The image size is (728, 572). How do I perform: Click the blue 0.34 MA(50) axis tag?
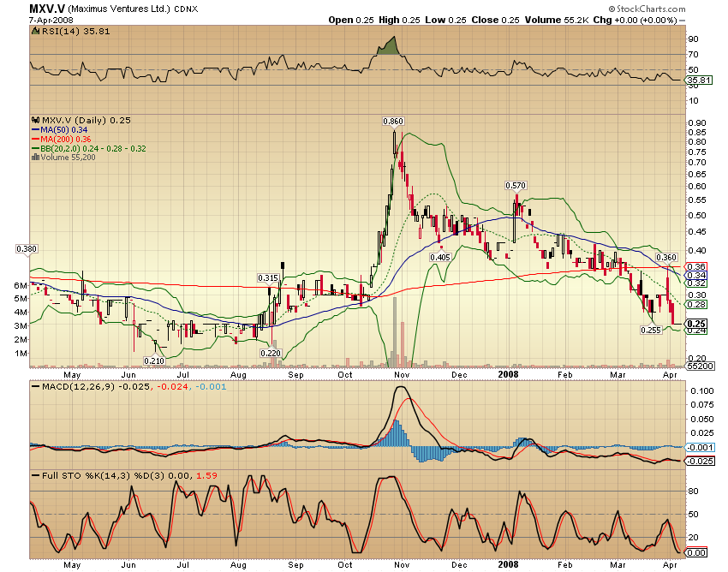[x=697, y=275]
